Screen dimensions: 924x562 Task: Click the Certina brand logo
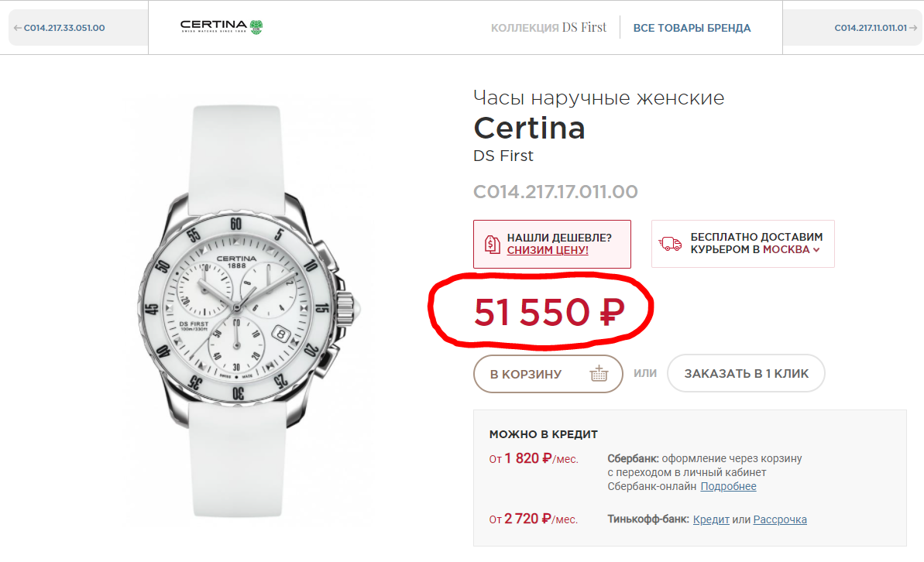[x=222, y=28]
